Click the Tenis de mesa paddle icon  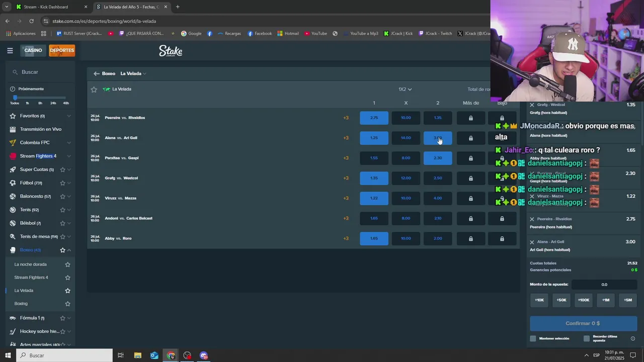click(x=13, y=236)
